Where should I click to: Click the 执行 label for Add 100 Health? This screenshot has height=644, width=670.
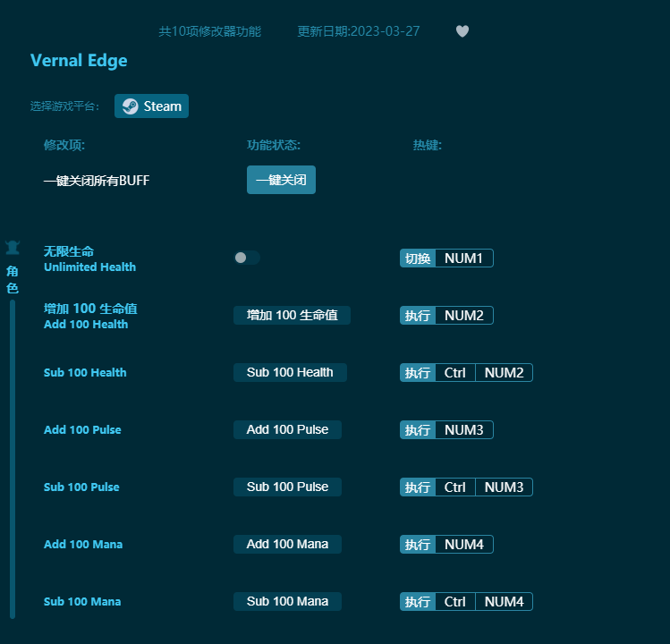tap(418, 316)
